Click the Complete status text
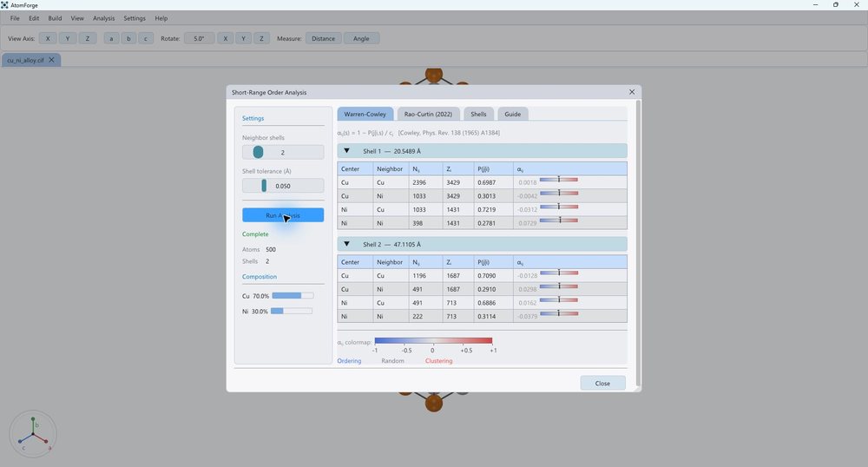The image size is (868, 467). click(x=255, y=234)
